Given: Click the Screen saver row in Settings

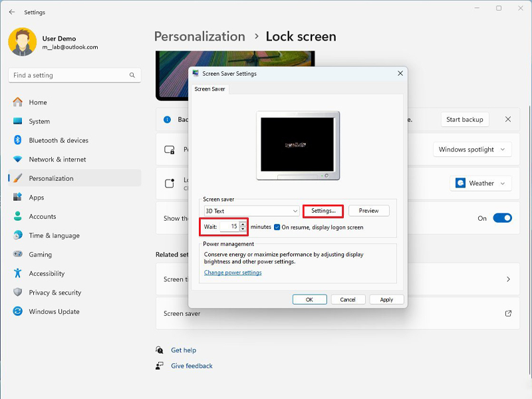Looking at the screenshot, I should (338, 313).
